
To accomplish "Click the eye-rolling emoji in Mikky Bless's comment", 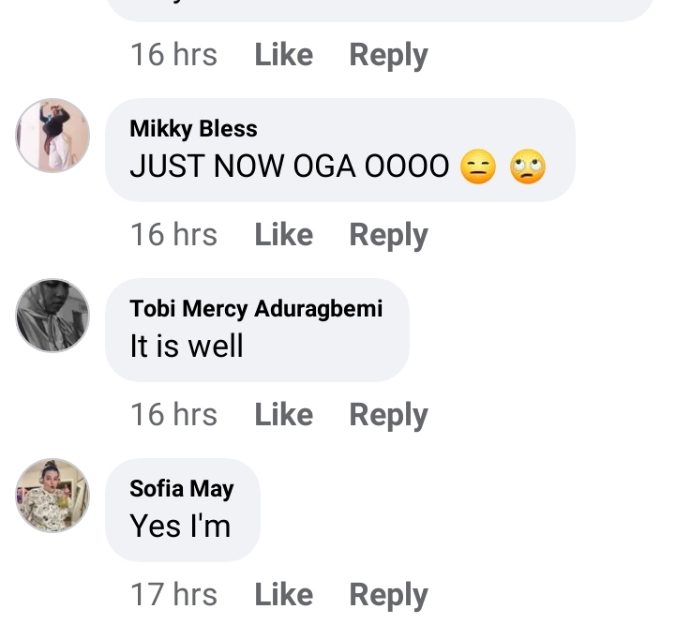I will (528, 168).
